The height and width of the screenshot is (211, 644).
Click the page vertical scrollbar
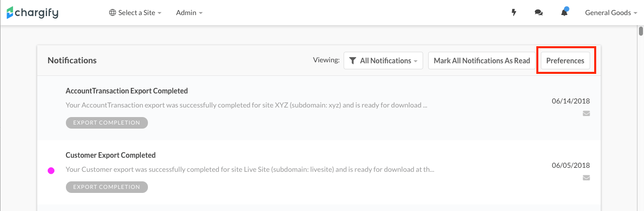click(641, 100)
